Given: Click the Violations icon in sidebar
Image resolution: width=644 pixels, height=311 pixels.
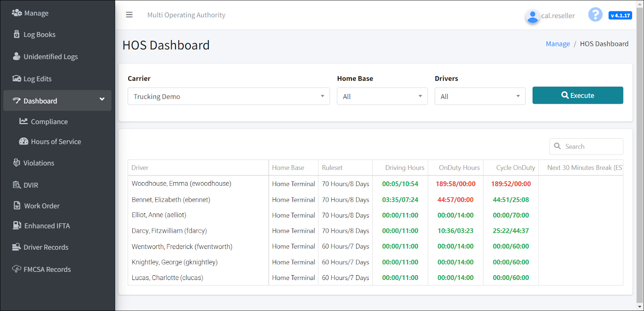Looking at the screenshot, I should pos(17,163).
